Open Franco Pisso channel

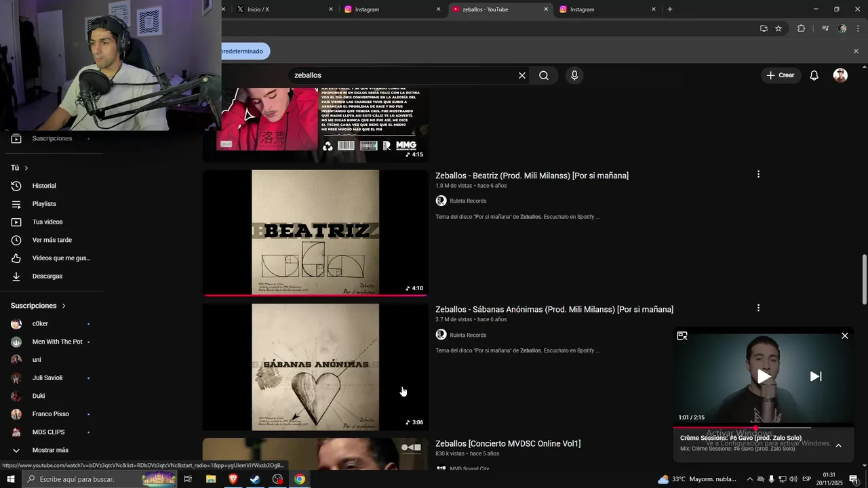(x=52, y=414)
